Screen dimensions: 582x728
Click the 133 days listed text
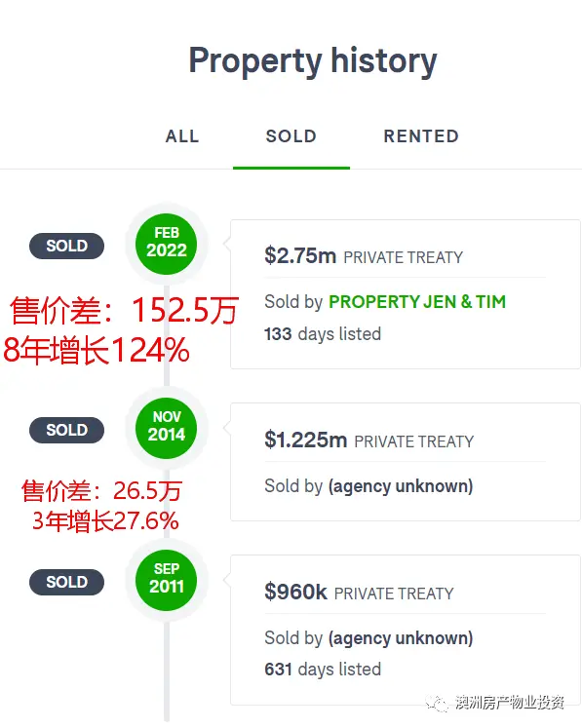click(x=323, y=334)
